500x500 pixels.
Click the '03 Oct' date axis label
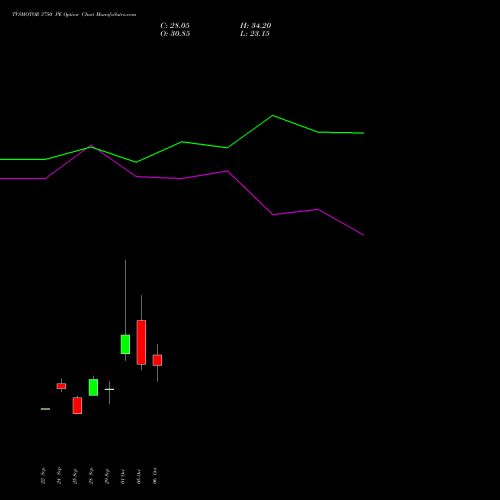click(x=139, y=476)
